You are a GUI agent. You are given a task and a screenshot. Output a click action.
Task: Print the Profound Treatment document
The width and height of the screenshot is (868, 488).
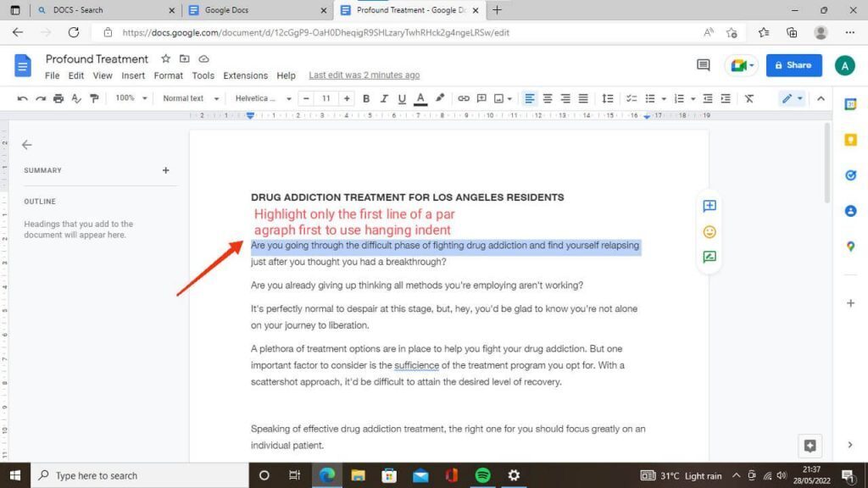click(58, 98)
